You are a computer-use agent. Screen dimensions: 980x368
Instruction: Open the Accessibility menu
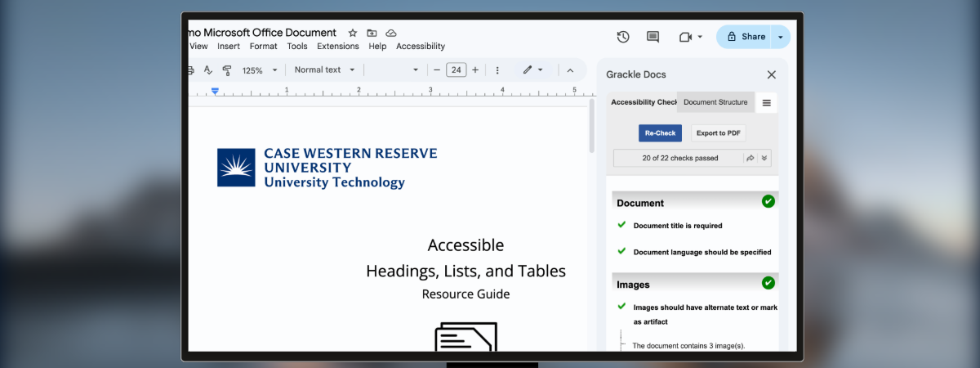421,47
